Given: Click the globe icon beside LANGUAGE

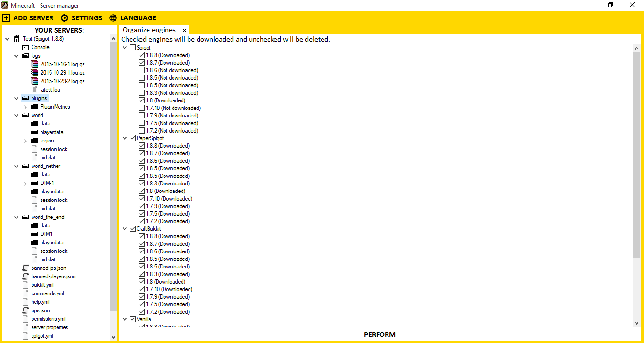Looking at the screenshot, I should point(113,18).
